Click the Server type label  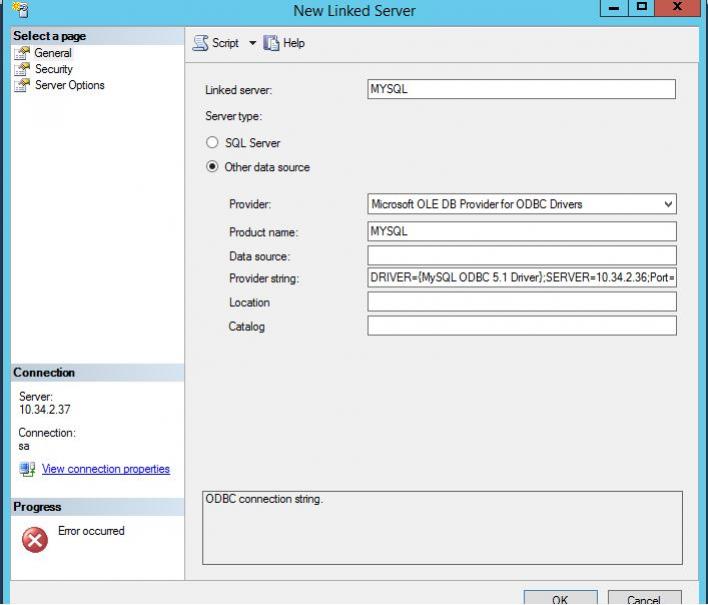(x=233, y=116)
